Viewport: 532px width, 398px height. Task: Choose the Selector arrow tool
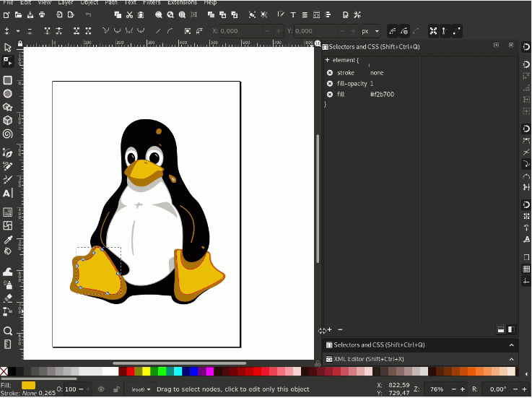click(7, 47)
